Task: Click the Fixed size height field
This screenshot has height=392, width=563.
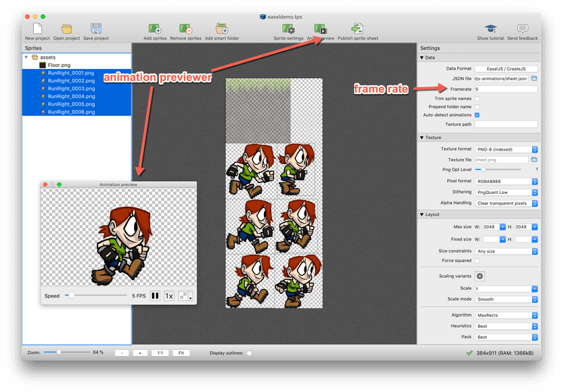Action: point(524,239)
